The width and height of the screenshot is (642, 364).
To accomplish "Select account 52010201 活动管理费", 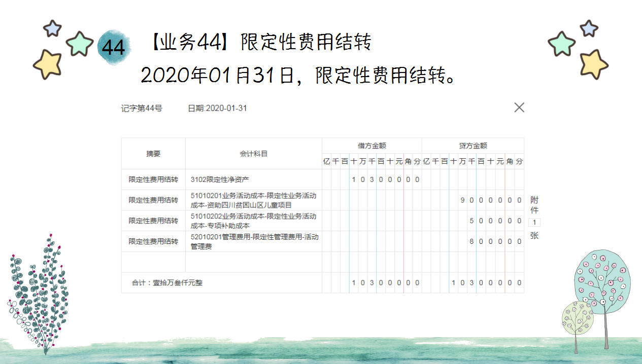I will 254,242.
